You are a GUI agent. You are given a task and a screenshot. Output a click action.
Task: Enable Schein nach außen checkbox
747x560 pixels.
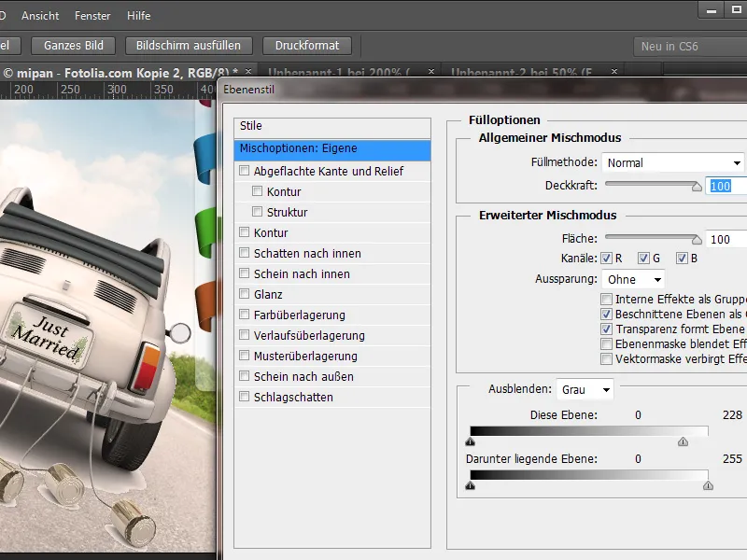(244, 376)
